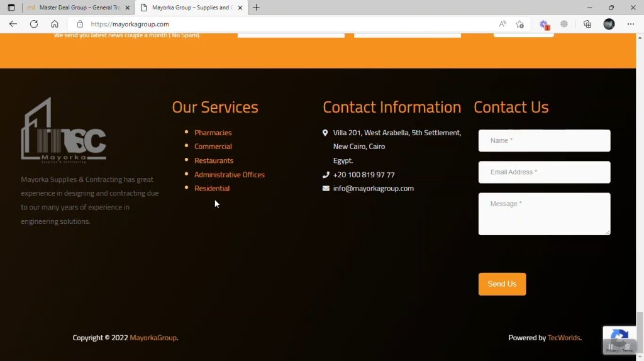Image resolution: width=644 pixels, height=361 pixels.
Task: Open the Collections icon in toolbar
Action: (x=587, y=25)
